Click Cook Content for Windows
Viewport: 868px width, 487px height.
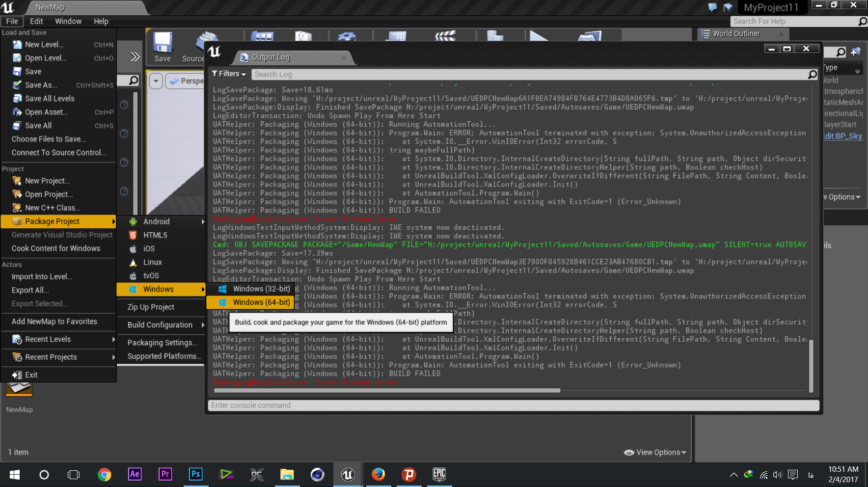[58, 248]
